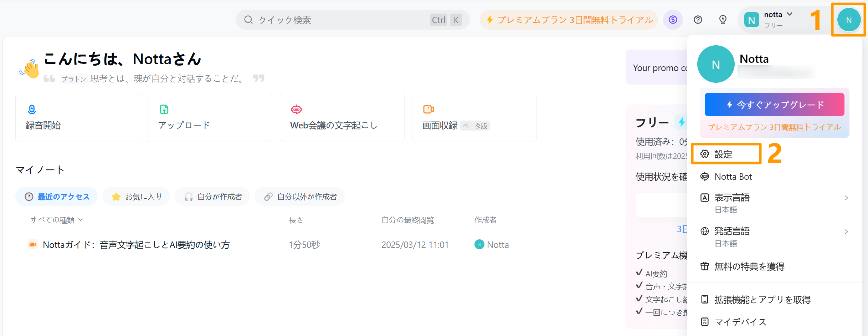Click the quick search magnifier icon

point(248,20)
